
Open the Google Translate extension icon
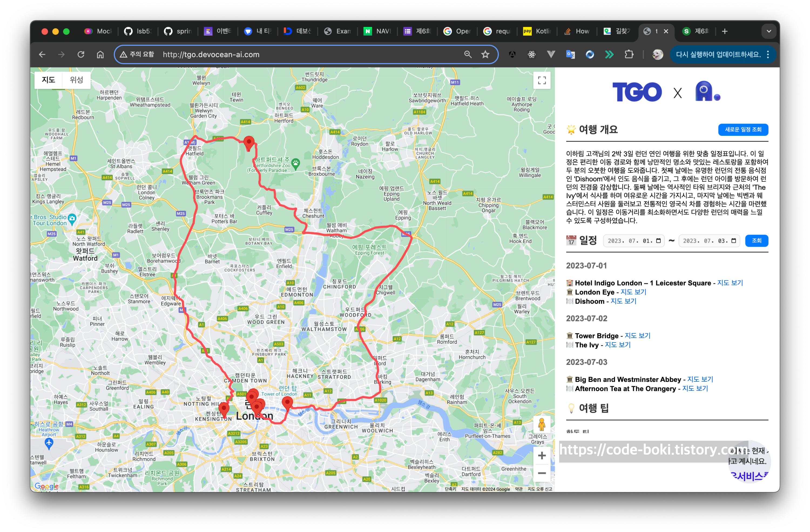tap(570, 55)
